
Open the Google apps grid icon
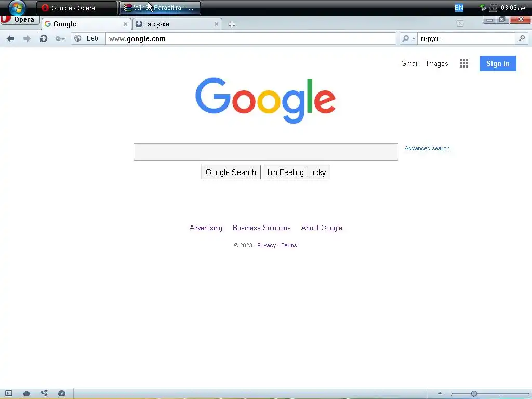coord(464,63)
